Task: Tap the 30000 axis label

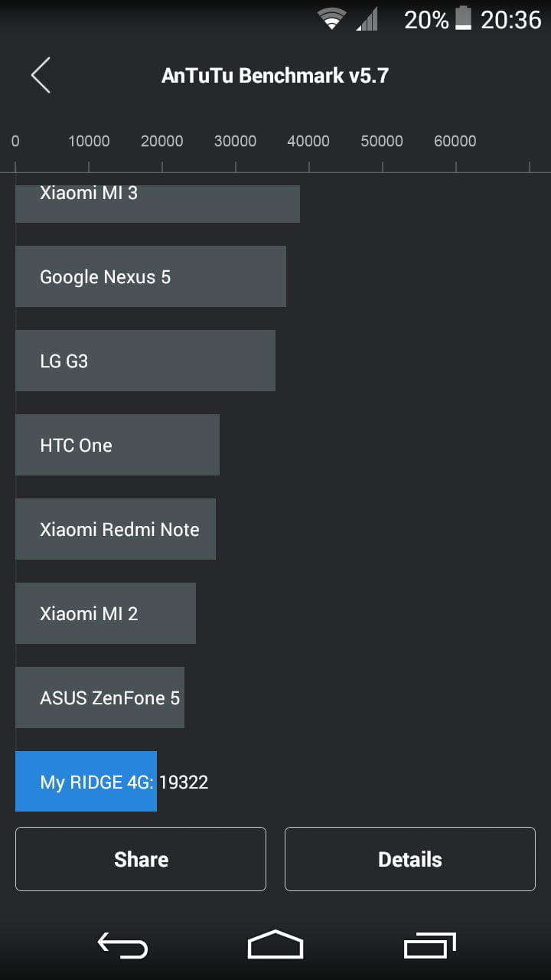Action: tap(235, 141)
